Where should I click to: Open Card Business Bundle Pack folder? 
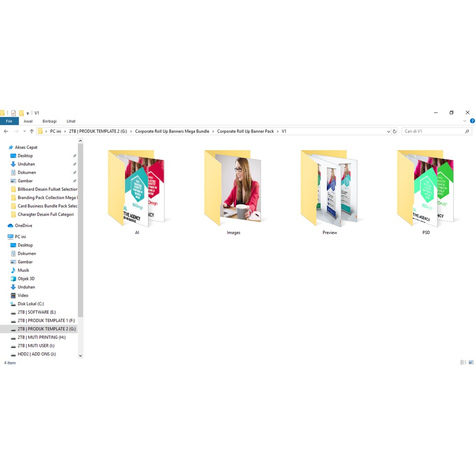coord(47,206)
